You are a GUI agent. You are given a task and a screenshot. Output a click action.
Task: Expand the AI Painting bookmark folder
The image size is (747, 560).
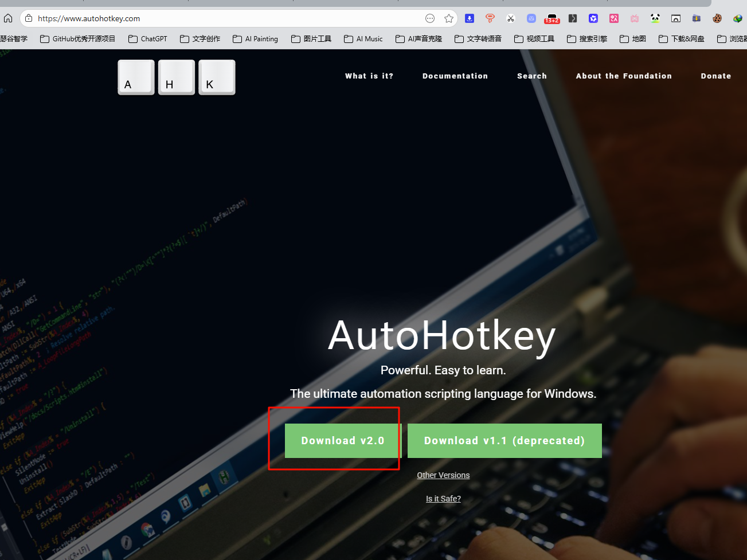click(256, 39)
